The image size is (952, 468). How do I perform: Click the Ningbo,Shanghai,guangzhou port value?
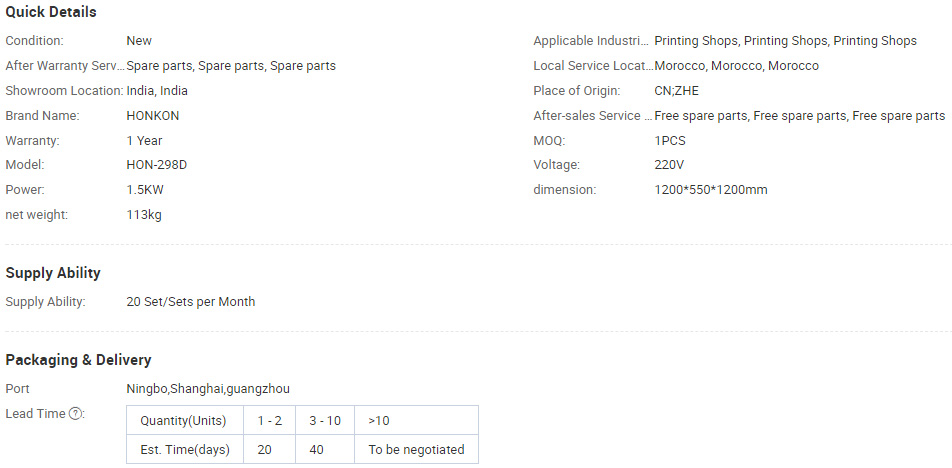click(x=208, y=389)
